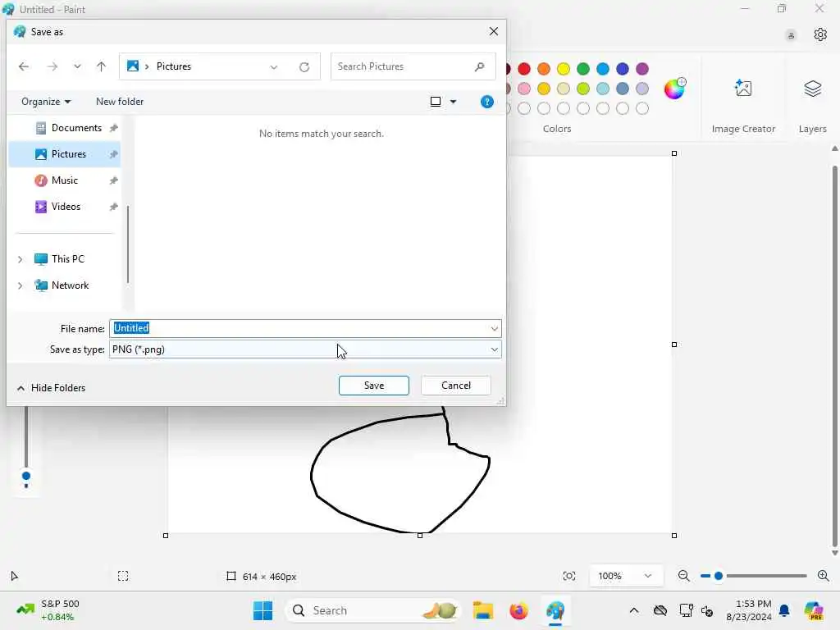Open the File name history dropdown

tap(495, 328)
